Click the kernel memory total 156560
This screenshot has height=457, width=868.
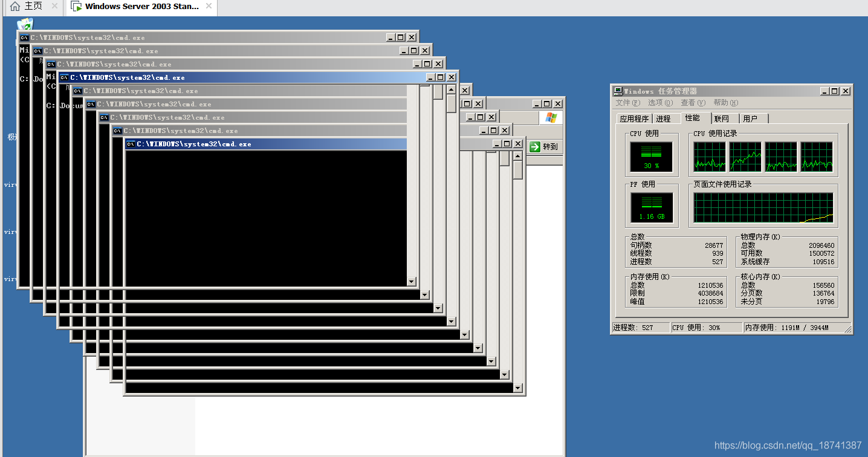click(x=823, y=285)
